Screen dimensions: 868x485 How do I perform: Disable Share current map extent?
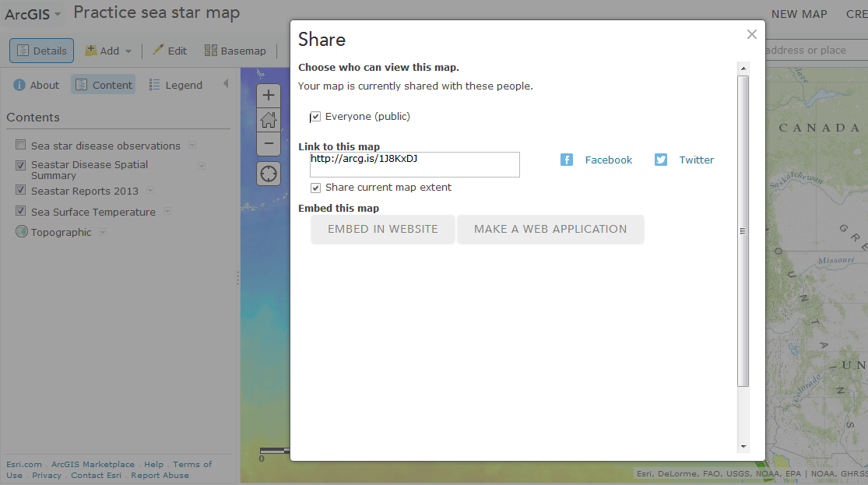[315, 187]
